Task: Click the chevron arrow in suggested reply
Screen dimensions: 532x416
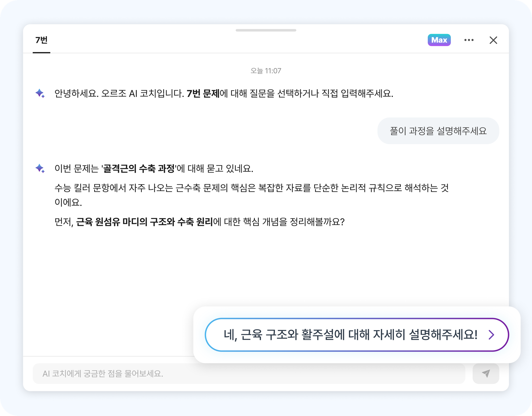Action: 491,335
